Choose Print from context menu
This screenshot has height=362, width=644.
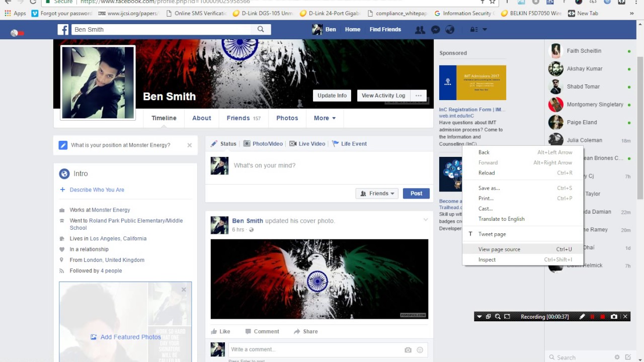[523, 198]
